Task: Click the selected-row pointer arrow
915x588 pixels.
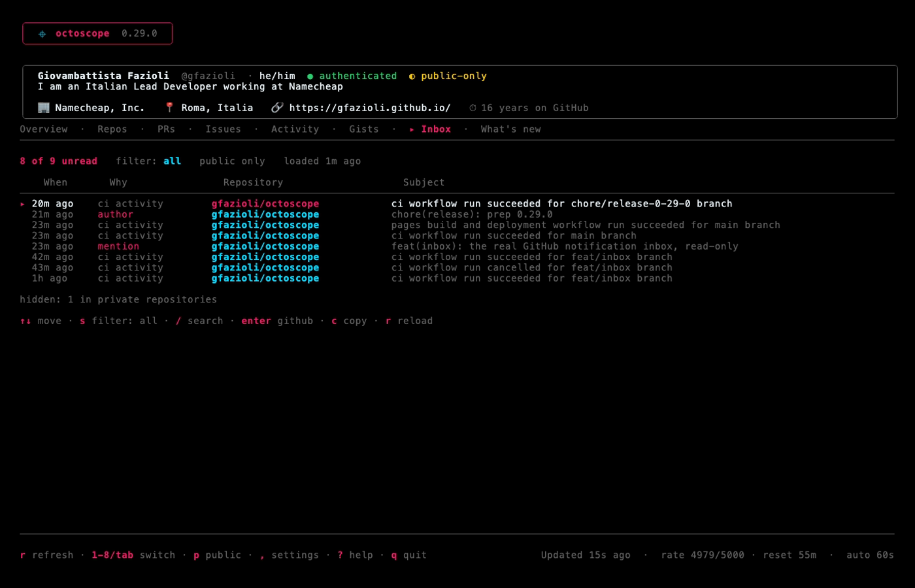Action: click(23, 204)
